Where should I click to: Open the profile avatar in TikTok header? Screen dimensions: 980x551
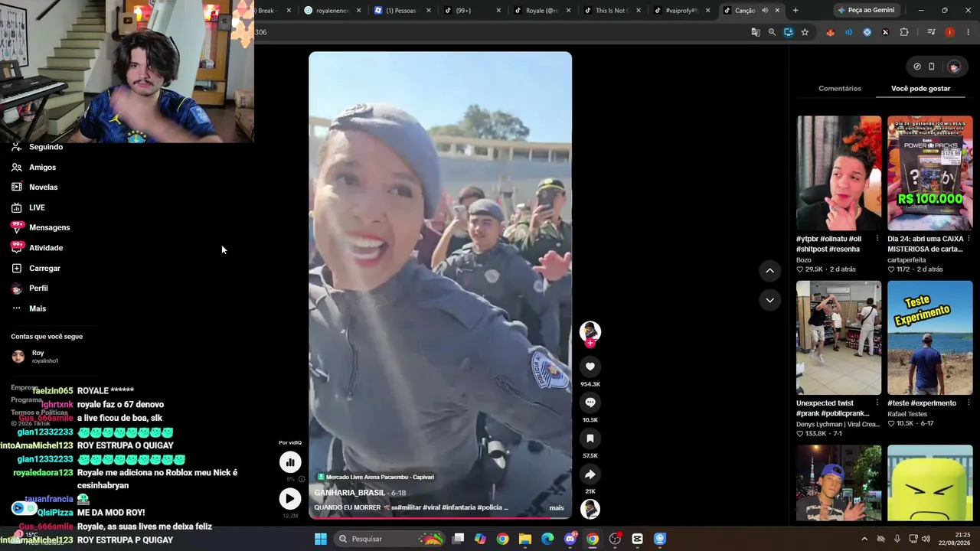(x=954, y=67)
